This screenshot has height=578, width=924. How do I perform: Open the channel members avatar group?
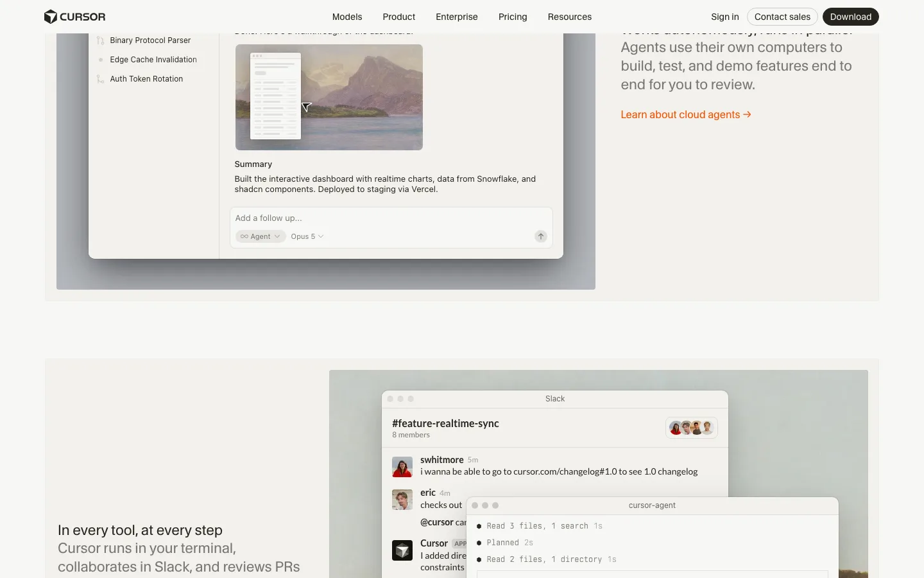pyautogui.click(x=691, y=428)
